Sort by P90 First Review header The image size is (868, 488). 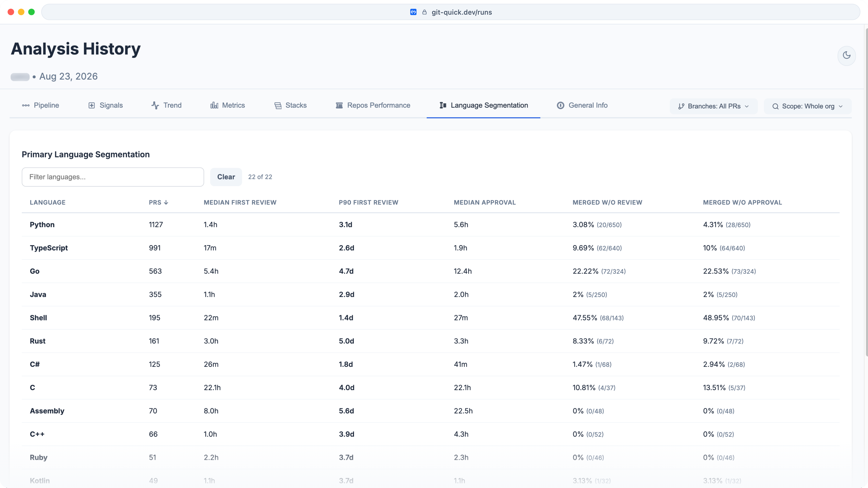tap(368, 203)
